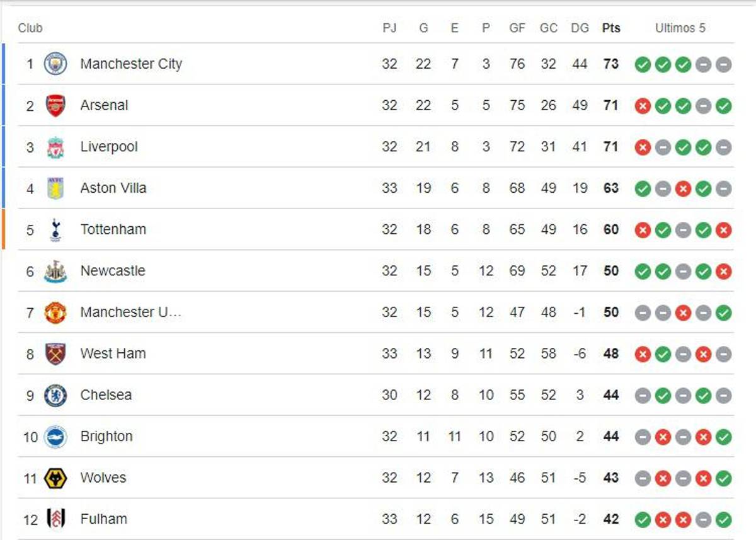
Task: Select Tottenham's latest red loss result circle
Action: coord(722,229)
